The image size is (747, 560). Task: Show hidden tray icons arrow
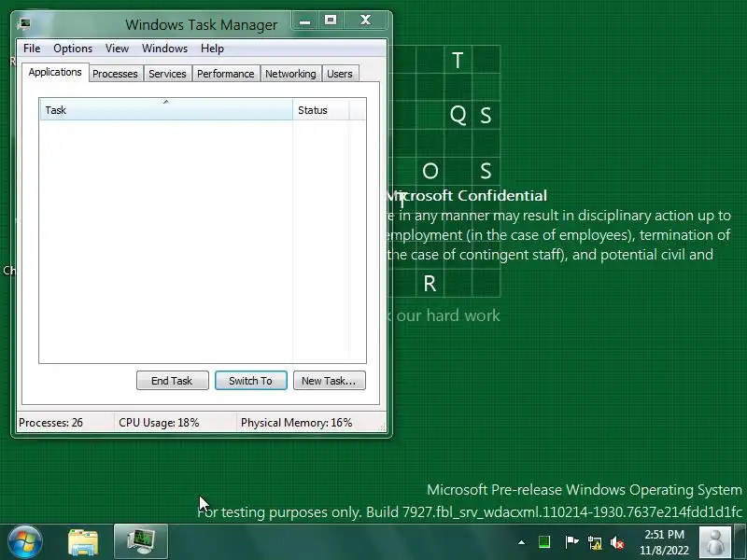[522, 542]
